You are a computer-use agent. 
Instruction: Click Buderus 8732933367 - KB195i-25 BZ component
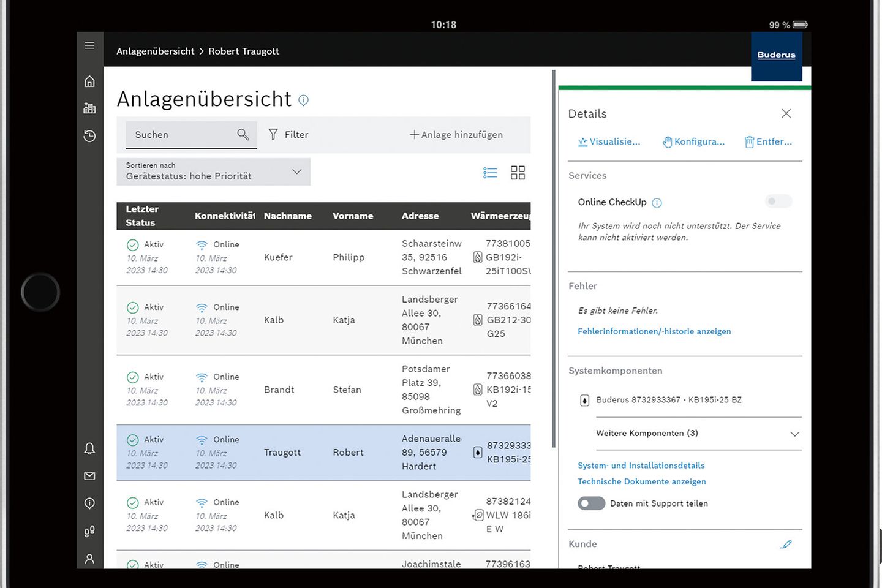tap(669, 400)
